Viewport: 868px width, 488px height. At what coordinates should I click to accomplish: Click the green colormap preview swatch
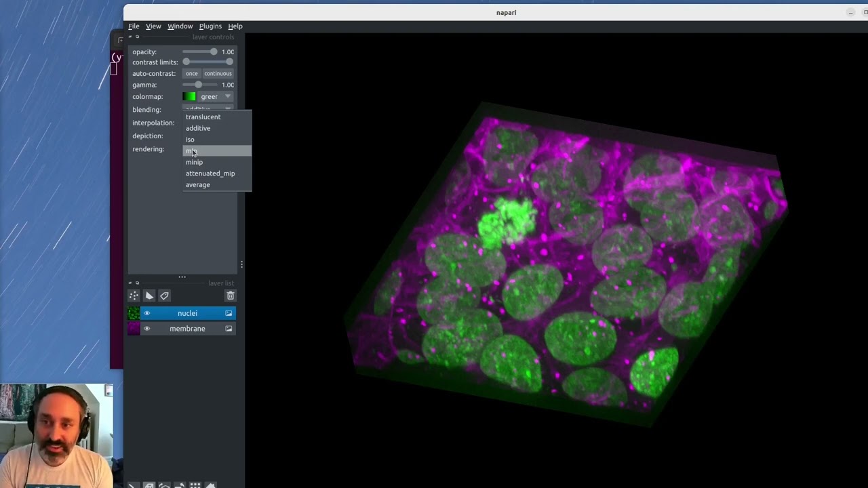coord(189,97)
